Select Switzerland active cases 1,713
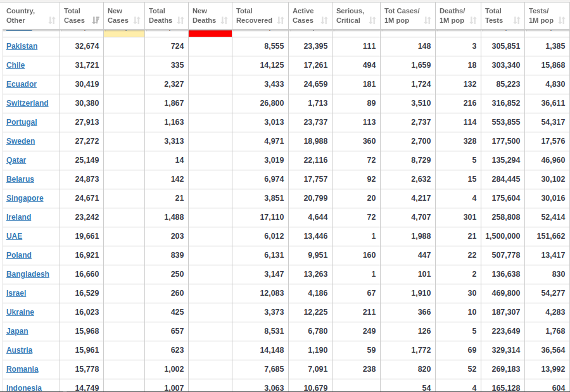The height and width of the screenshot is (392, 570). [x=318, y=103]
